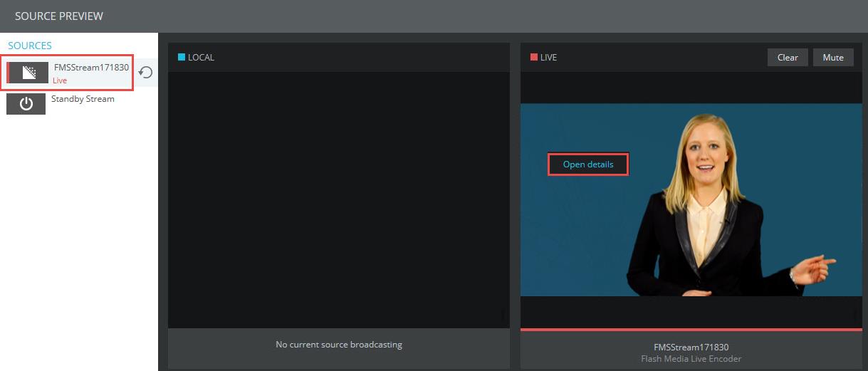Click the No current source broadcasting message
Viewport: 868px width, 371px height.
[x=339, y=345]
